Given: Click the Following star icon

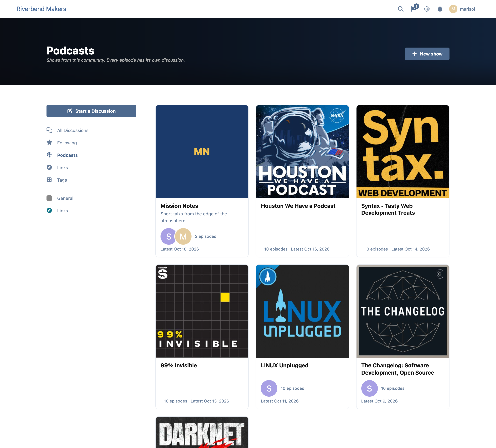Looking at the screenshot, I should 49,142.
